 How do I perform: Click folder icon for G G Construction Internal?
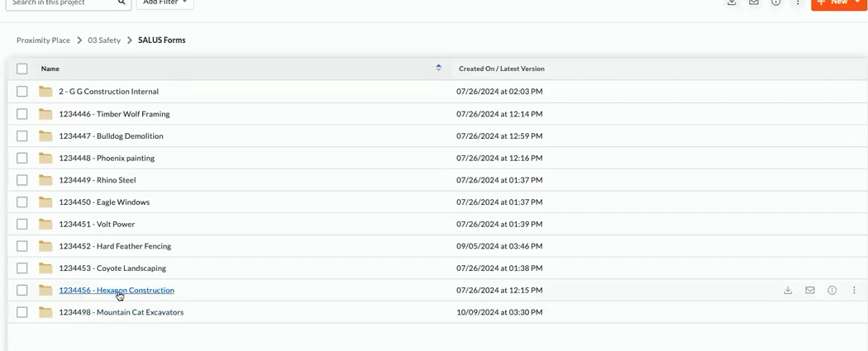45,91
